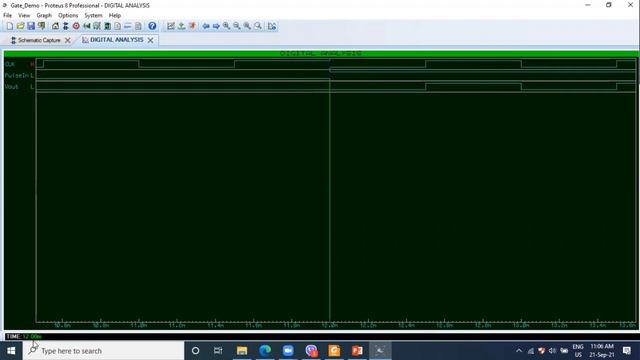
Task: Click the taskbar search box
Action: tap(104, 351)
